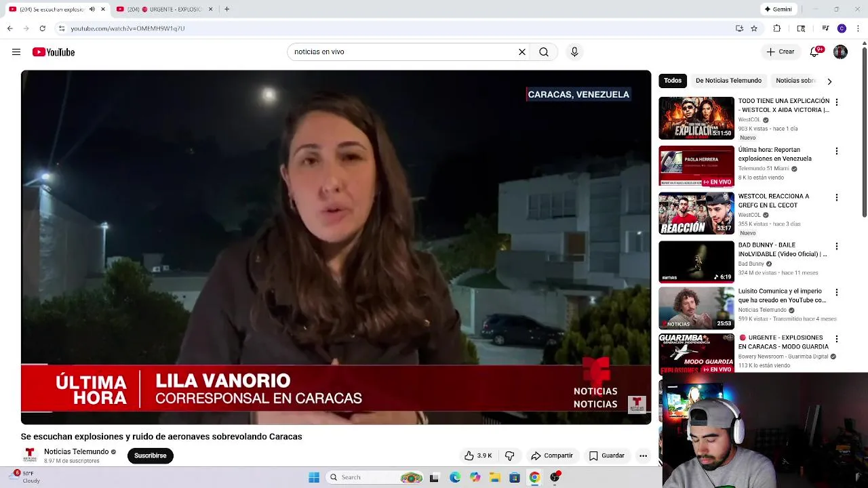Open options for Luisito Comunica video
This screenshot has width=868, height=488.
point(836,293)
